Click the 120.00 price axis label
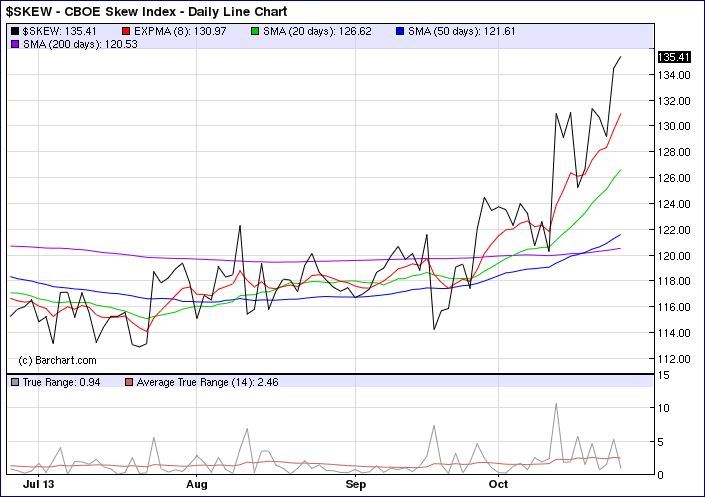Viewport: 705px width, 497px height. [674, 255]
